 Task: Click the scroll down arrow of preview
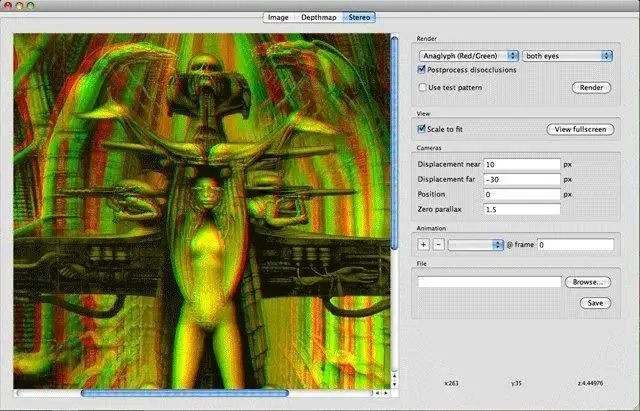point(394,384)
